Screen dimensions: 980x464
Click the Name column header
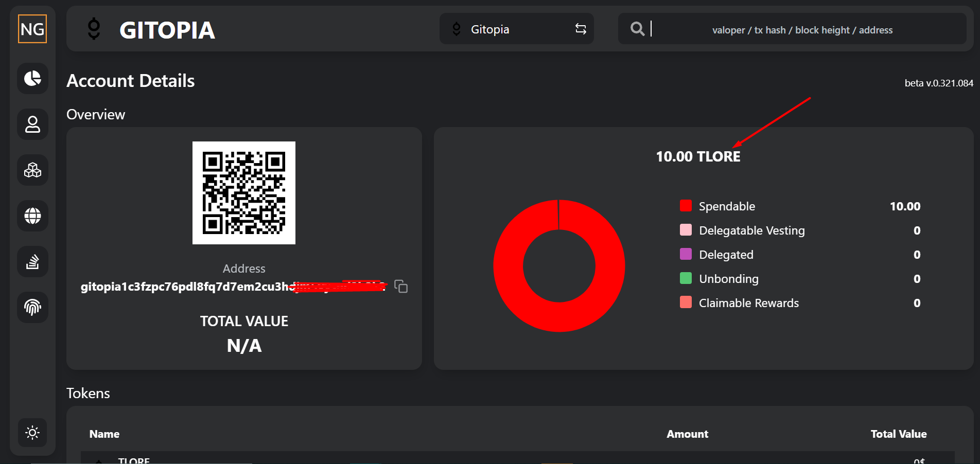coord(104,434)
